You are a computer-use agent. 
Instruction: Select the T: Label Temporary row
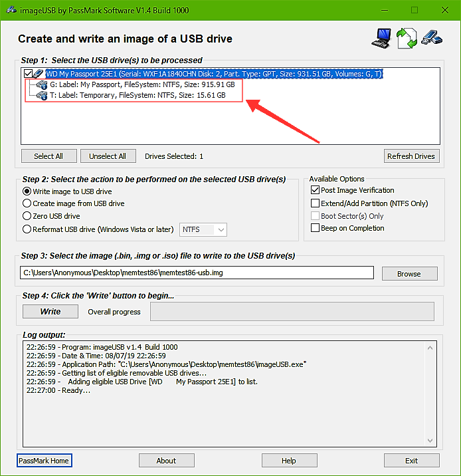[x=138, y=95]
